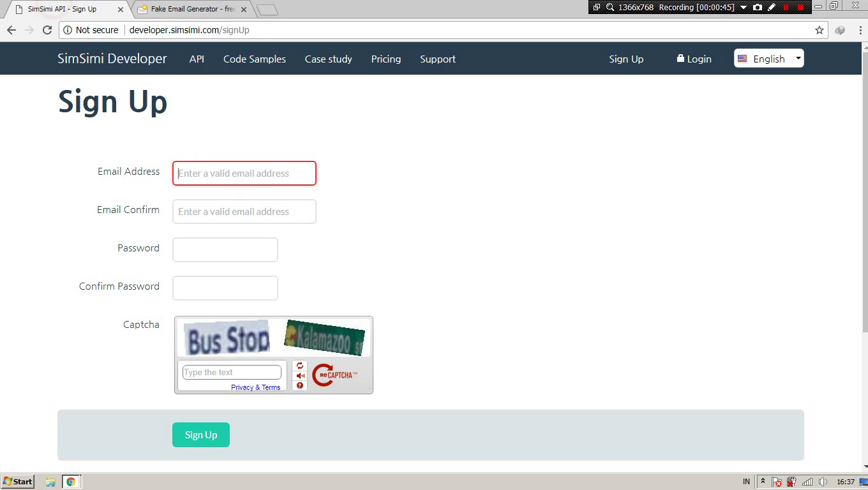Open a new browser tab
This screenshot has height=490, width=868.
pyautogui.click(x=267, y=10)
